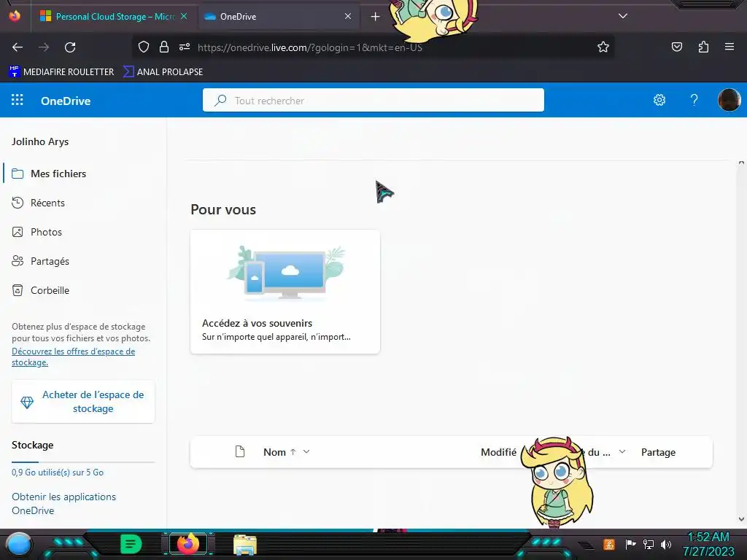Open Obtenir les applications OneDrive link
This screenshot has height=560, width=747.
(x=64, y=503)
